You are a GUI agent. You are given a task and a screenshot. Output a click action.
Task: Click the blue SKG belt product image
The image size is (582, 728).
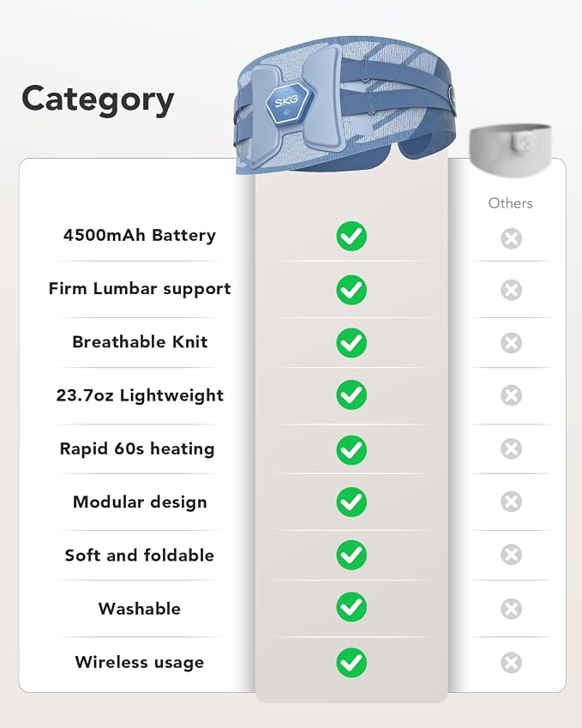coord(345,105)
